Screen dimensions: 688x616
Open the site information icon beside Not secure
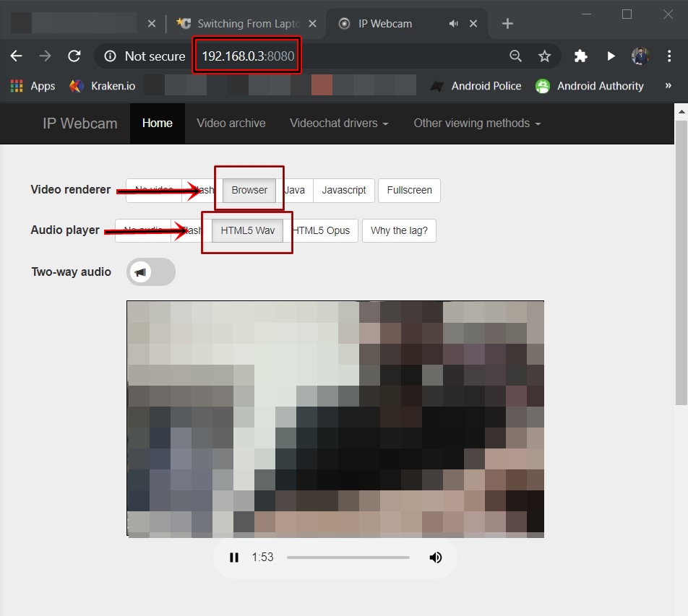point(110,56)
